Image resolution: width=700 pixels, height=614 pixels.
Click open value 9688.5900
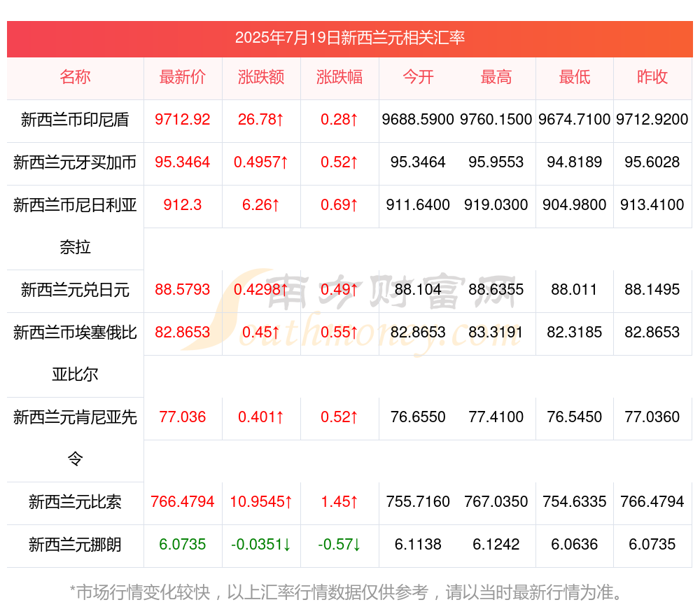(x=418, y=120)
